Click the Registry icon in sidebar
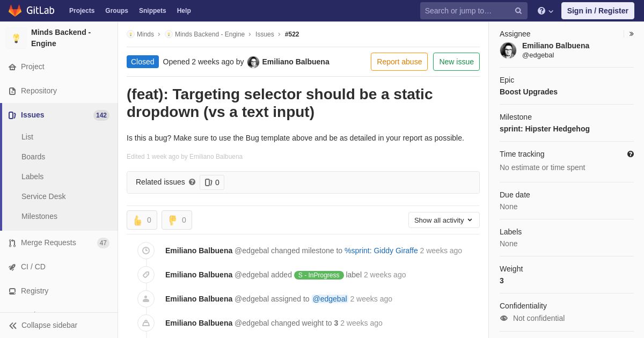644x338 pixels. (x=12, y=291)
